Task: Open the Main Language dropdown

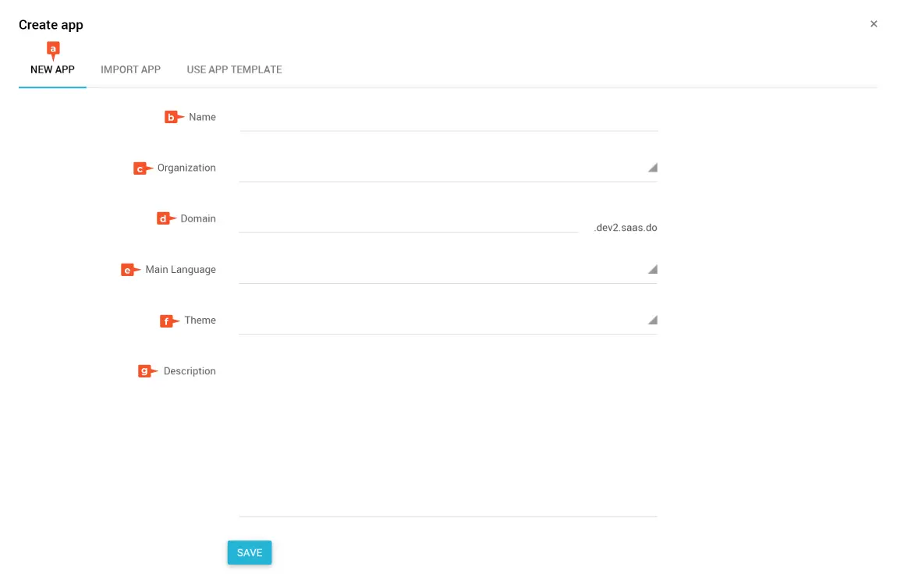Action: coord(652,269)
